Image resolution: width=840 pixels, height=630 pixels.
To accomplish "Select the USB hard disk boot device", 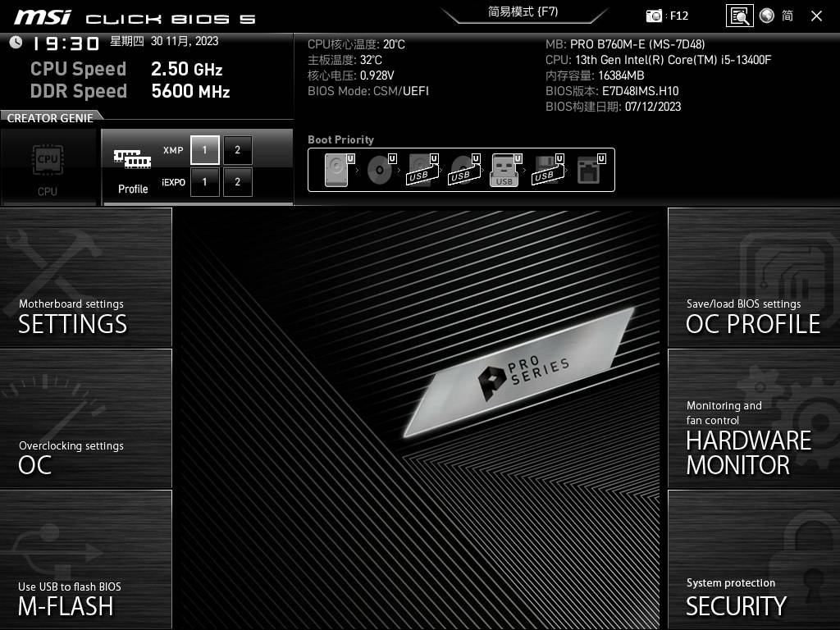I will coord(423,170).
